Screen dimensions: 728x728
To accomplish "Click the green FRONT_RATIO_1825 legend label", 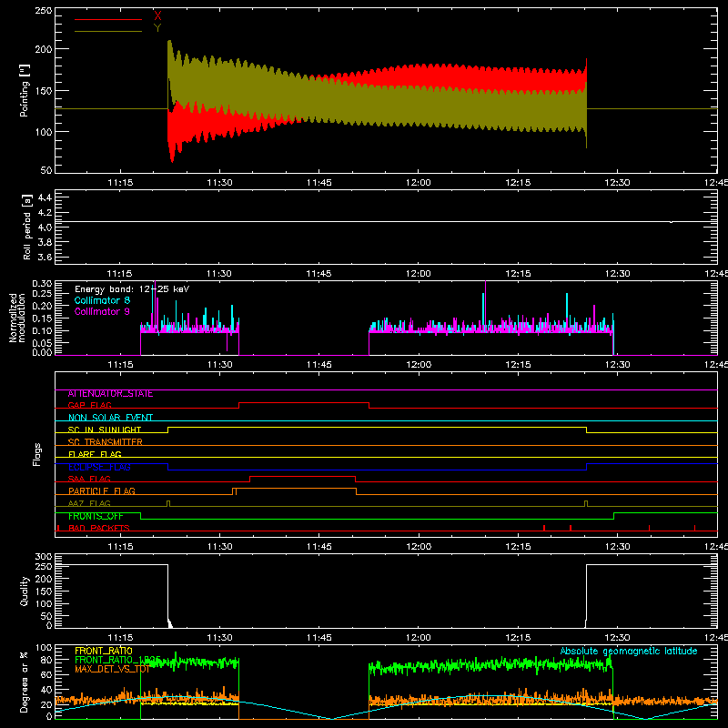I will 117,660.
